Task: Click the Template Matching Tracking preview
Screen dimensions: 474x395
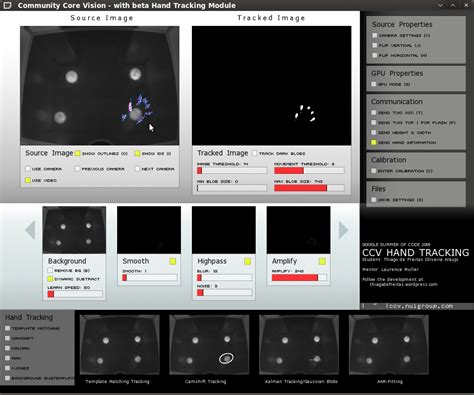Action: [120, 345]
